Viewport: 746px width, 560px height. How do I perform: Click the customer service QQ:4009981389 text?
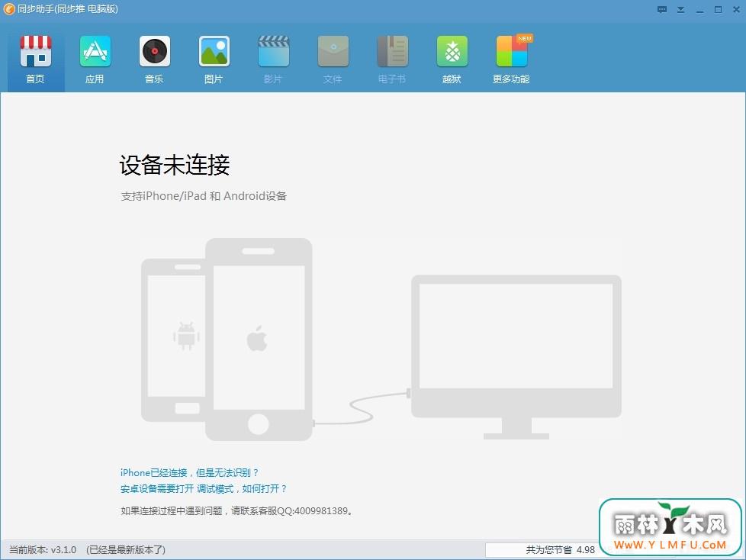(x=314, y=510)
